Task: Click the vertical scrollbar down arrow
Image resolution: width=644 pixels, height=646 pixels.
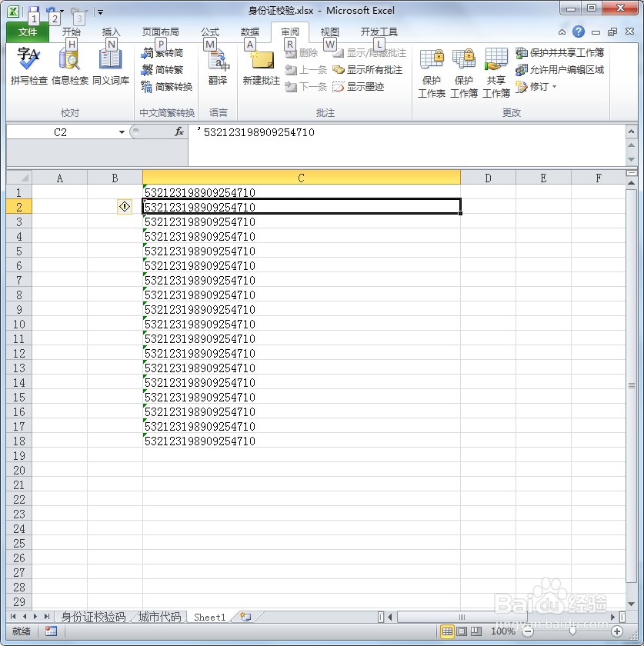Action: pos(631,604)
